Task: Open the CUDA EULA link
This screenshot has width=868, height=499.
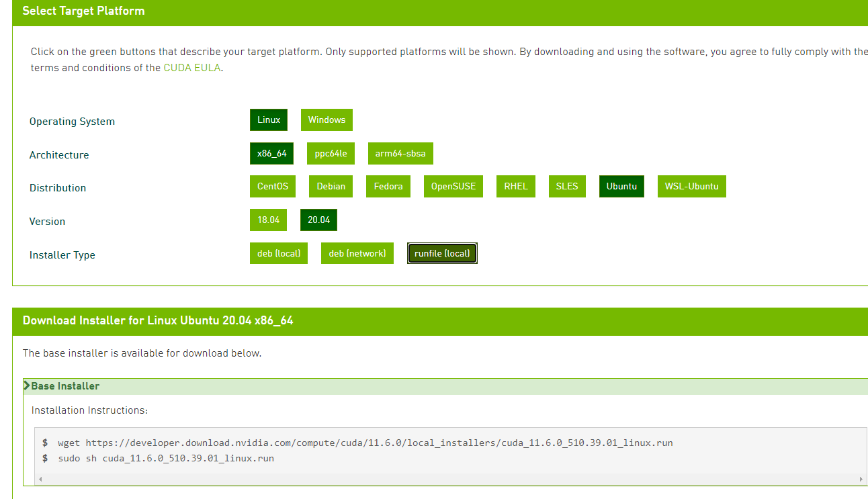Action: pyautogui.click(x=192, y=68)
